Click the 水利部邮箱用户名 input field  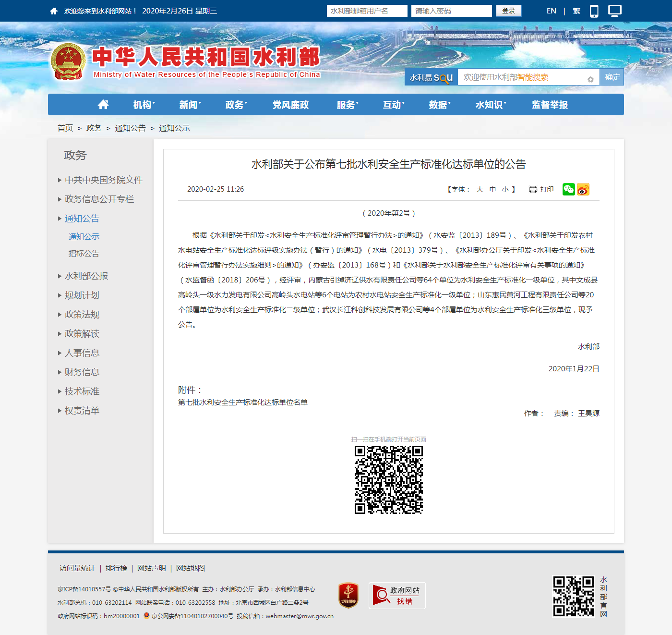pyautogui.click(x=367, y=11)
